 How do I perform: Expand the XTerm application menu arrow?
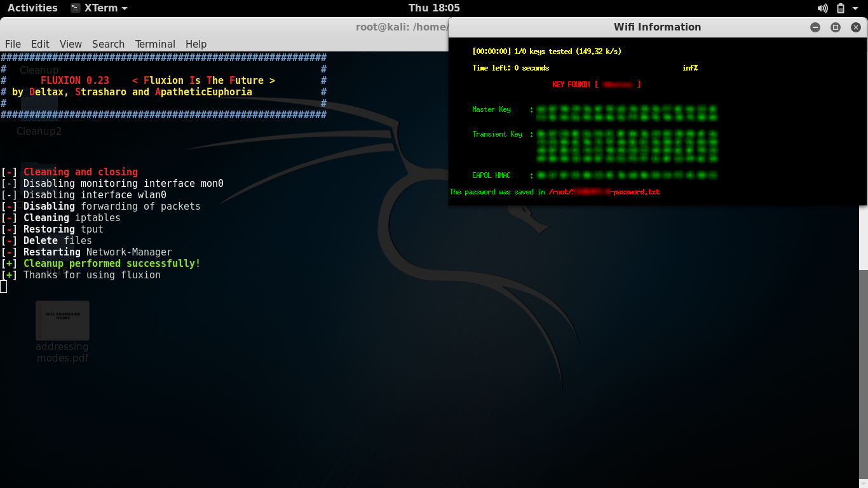click(125, 8)
